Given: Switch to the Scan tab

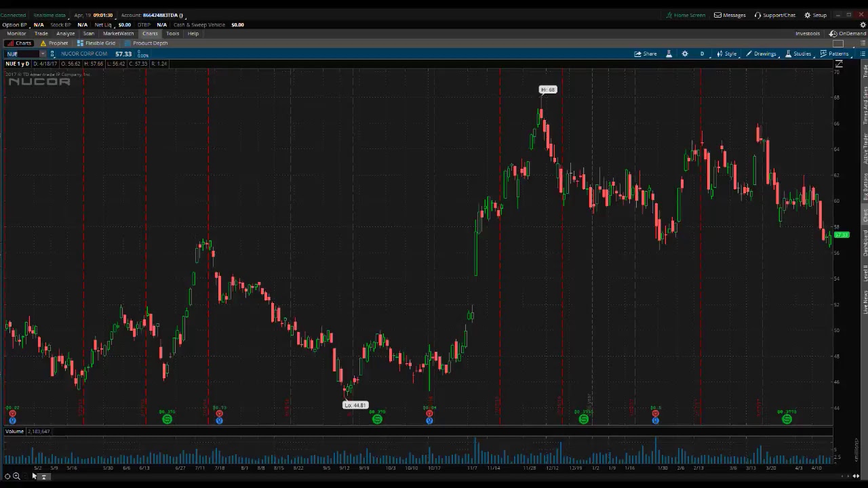Looking at the screenshot, I should coord(89,33).
